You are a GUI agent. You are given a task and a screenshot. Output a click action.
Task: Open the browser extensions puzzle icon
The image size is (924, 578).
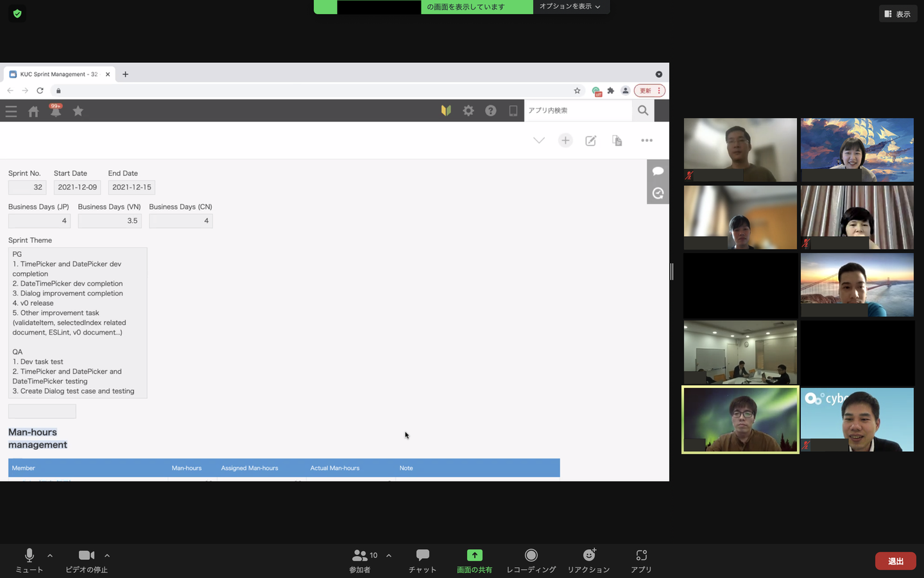pos(611,91)
